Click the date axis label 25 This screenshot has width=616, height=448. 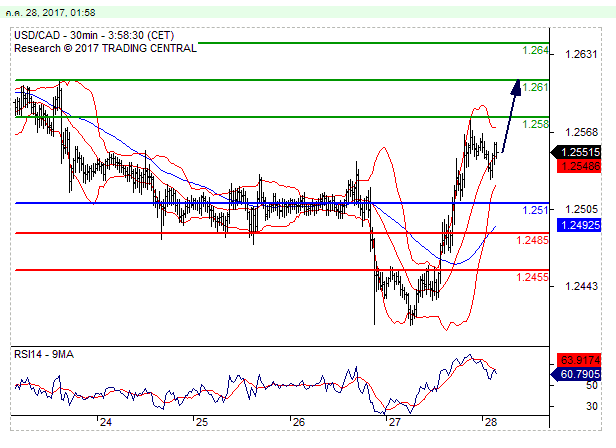(202, 422)
